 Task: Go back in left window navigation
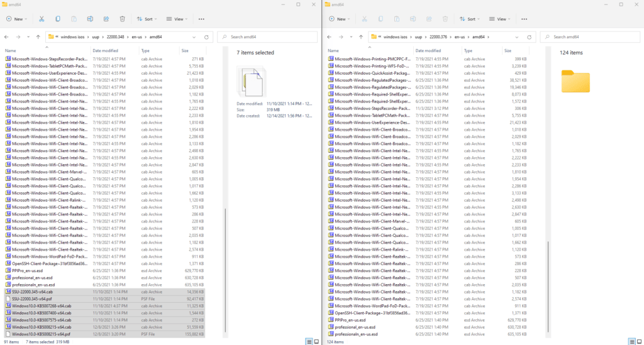pos(6,37)
